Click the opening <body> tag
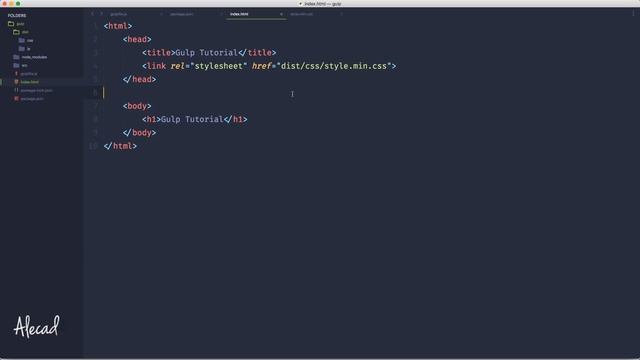Image resolution: width=640 pixels, height=360 pixels. point(137,106)
